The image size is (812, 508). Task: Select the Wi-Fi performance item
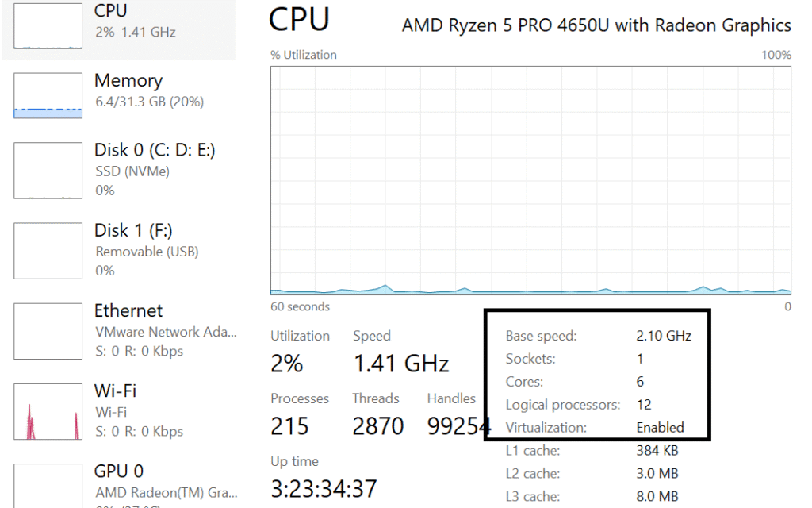click(119, 411)
